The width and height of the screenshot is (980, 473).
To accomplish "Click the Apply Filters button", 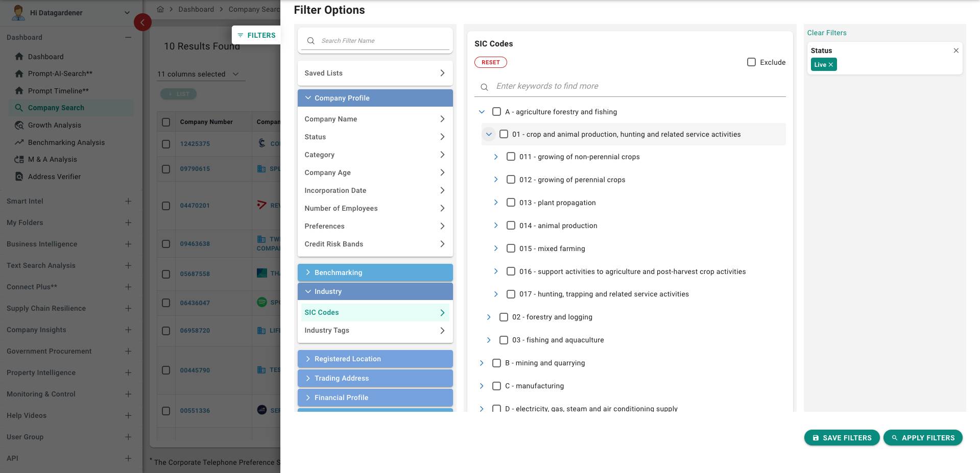I will [922, 438].
